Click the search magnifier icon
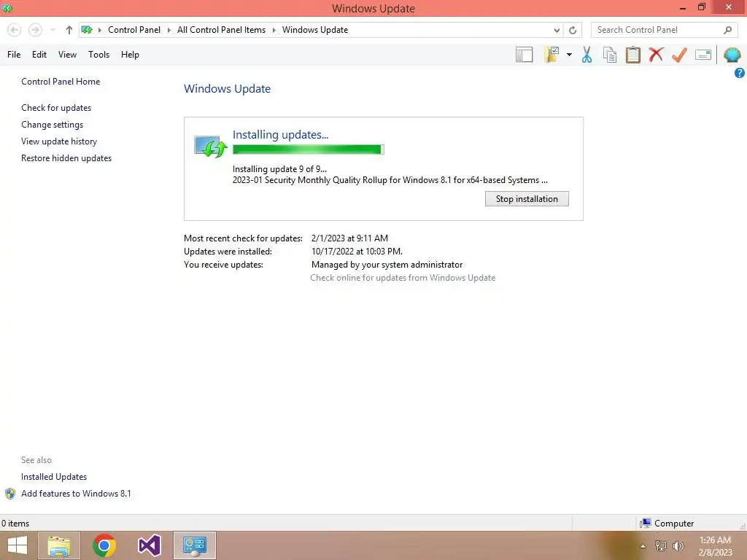747x560 pixels. pos(727,30)
